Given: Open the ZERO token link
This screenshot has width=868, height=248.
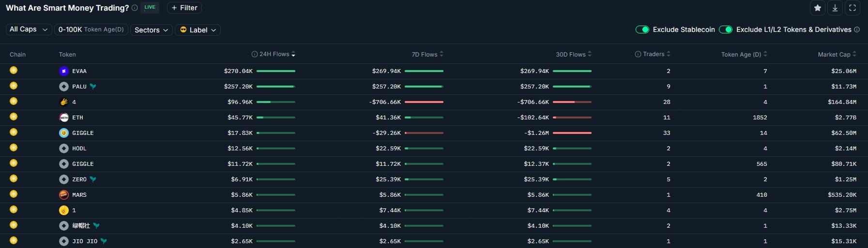Looking at the screenshot, I should pos(79,179).
